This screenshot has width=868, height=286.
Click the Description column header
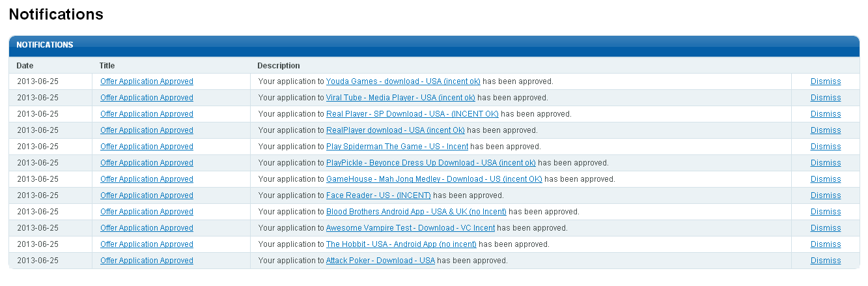coord(279,66)
